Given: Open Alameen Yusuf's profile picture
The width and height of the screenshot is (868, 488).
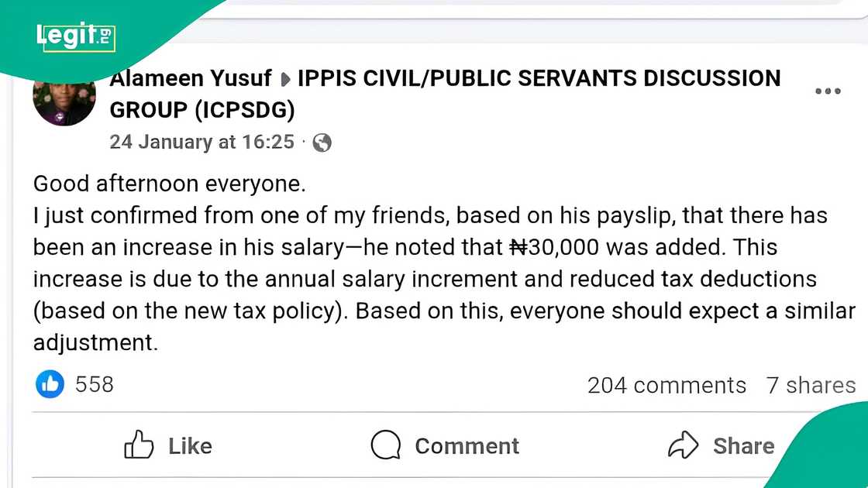Looking at the screenshot, I should click(x=64, y=98).
